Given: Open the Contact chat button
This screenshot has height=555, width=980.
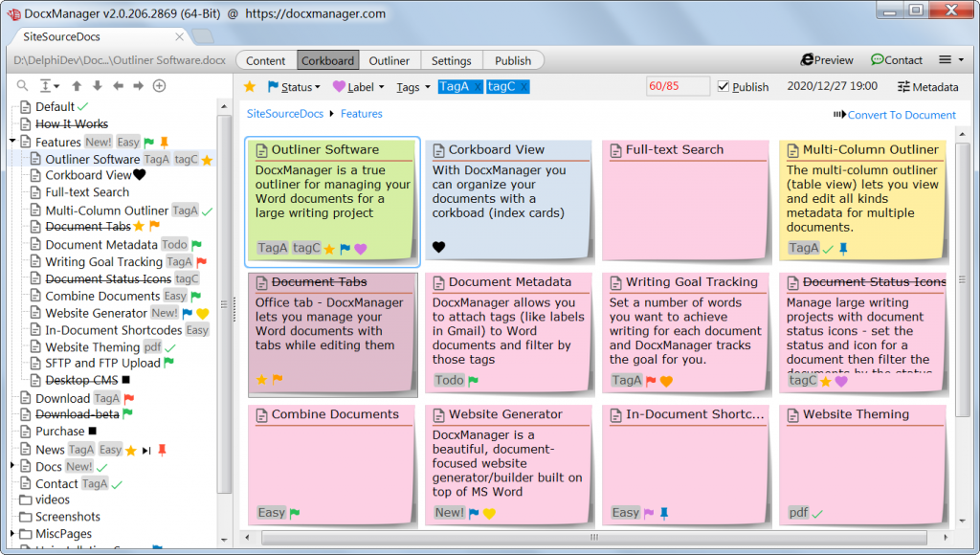Looking at the screenshot, I should coord(896,60).
